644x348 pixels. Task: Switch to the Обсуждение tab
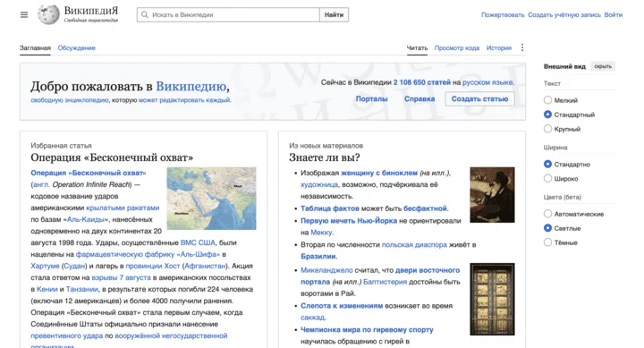76,47
